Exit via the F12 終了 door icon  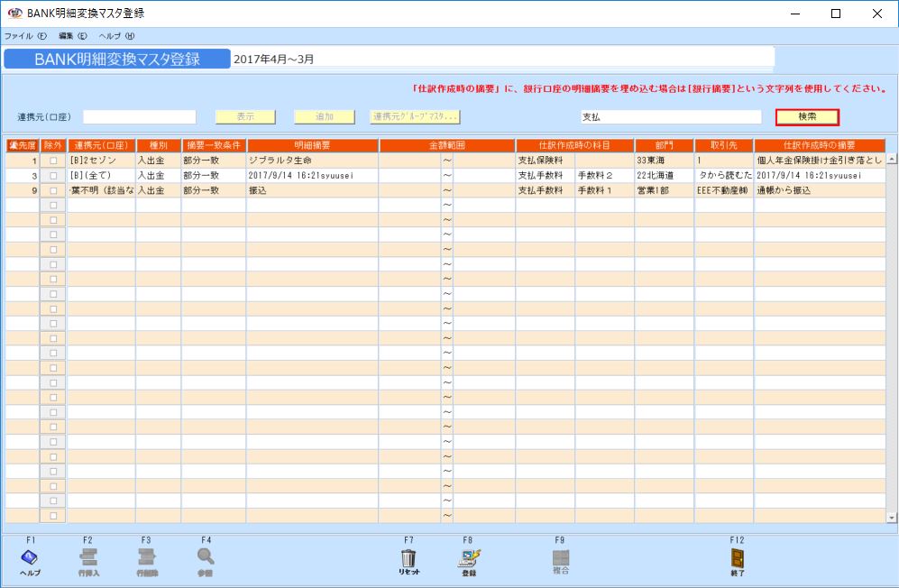[x=737, y=560]
